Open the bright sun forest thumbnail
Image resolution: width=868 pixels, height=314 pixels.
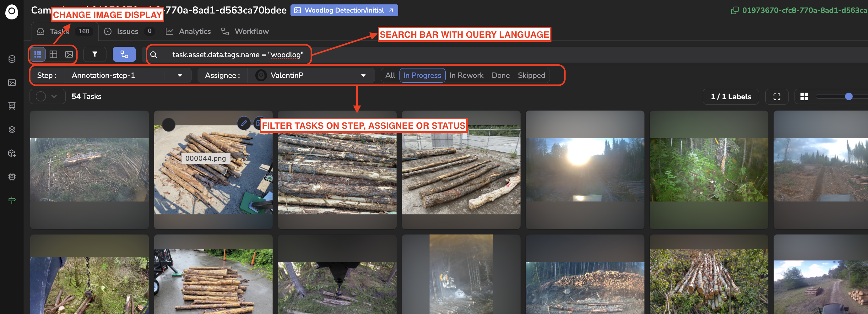(x=585, y=170)
